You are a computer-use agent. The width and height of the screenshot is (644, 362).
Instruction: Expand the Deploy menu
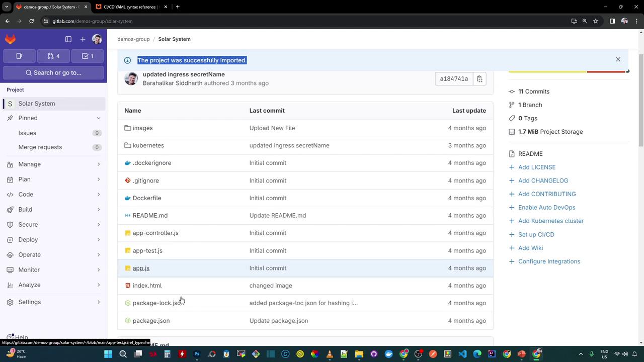coord(28,240)
